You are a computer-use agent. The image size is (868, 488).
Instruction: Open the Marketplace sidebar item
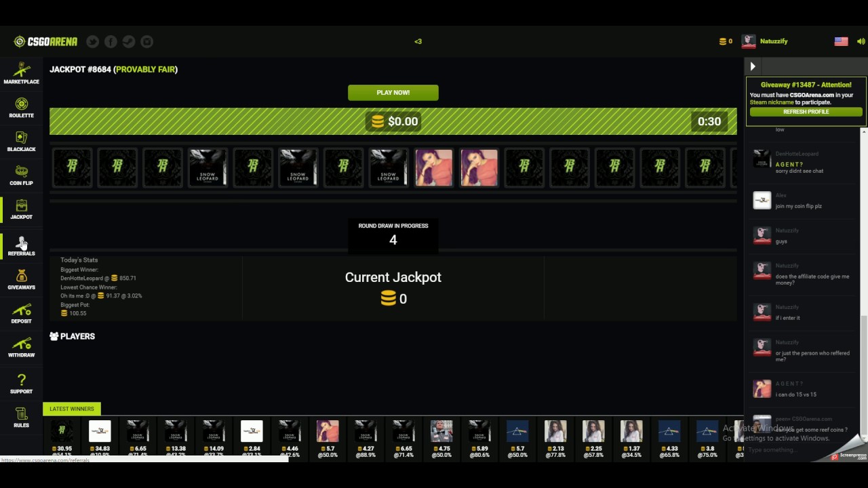coord(21,74)
